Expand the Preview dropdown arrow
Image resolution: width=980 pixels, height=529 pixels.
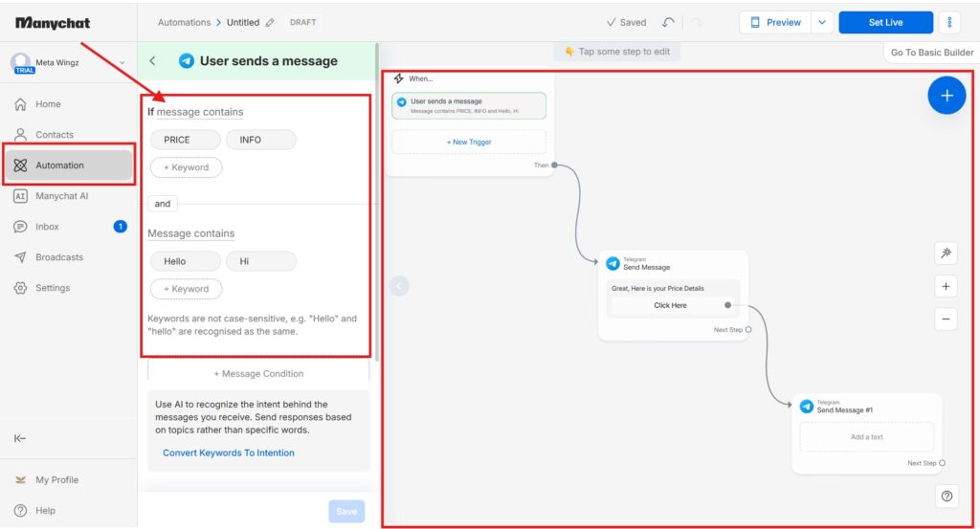pyautogui.click(x=822, y=23)
